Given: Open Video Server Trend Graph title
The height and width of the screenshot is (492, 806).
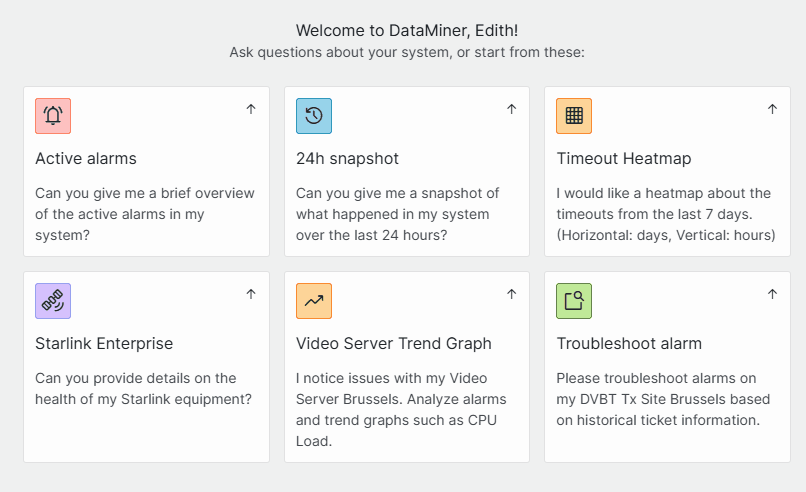Looking at the screenshot, I should pos(394,344).
